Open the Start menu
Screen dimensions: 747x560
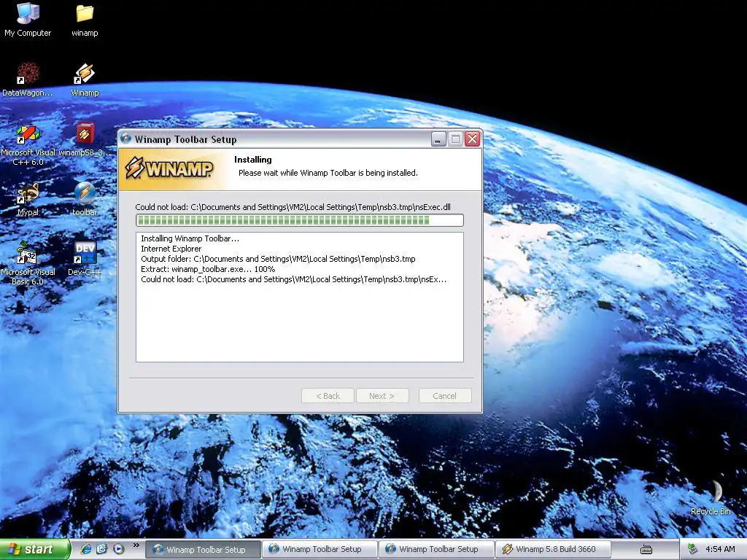34,549
